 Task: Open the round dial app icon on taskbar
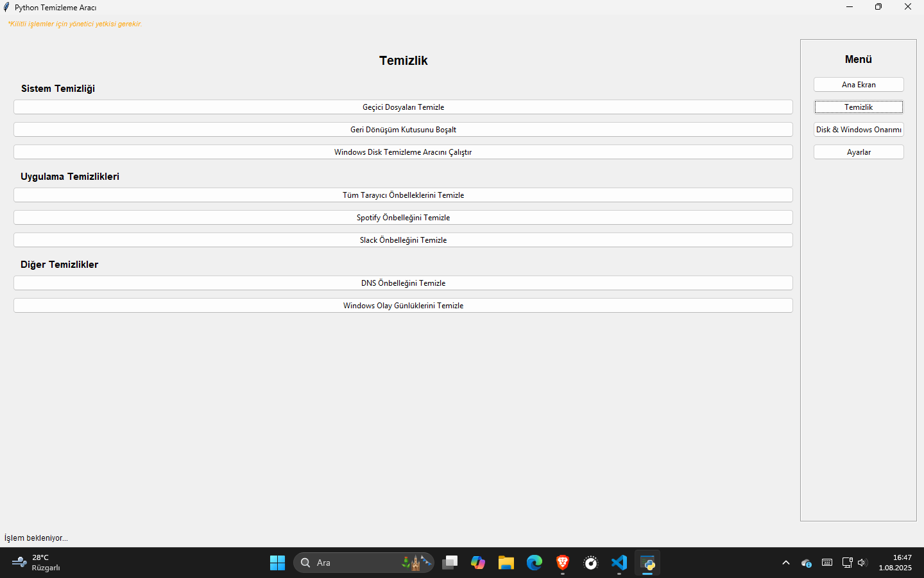591,563
